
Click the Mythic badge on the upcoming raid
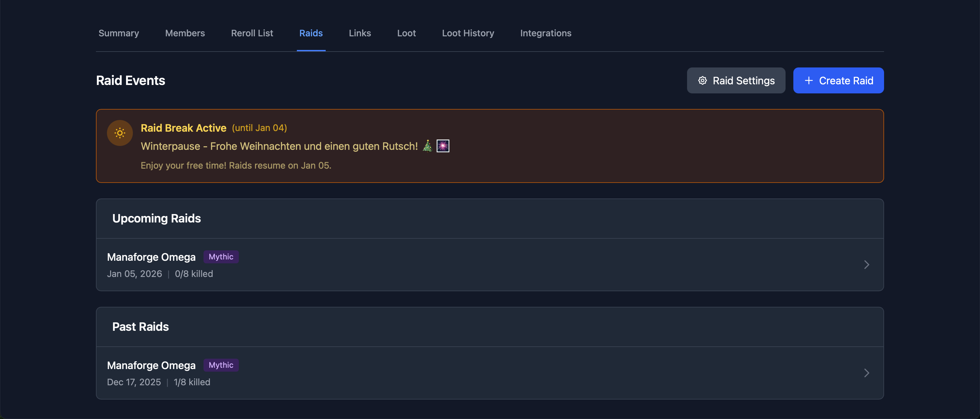click(221, 257)
